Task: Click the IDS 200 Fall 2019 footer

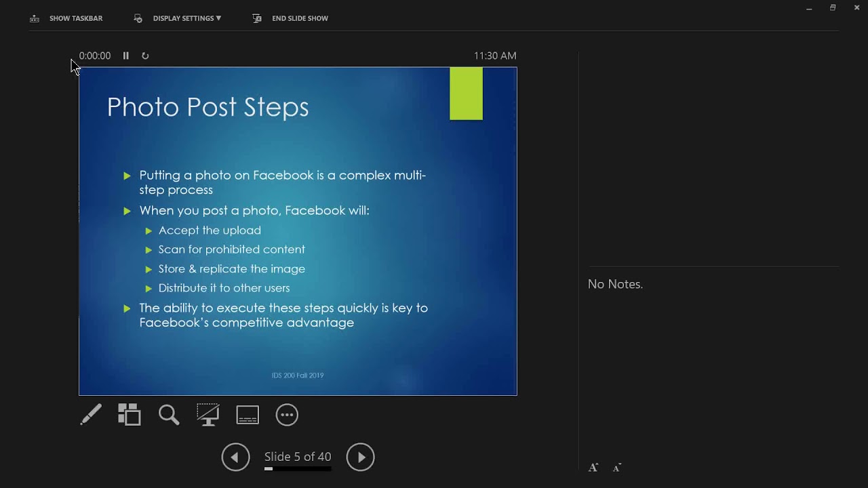Action: coord(298,375)
